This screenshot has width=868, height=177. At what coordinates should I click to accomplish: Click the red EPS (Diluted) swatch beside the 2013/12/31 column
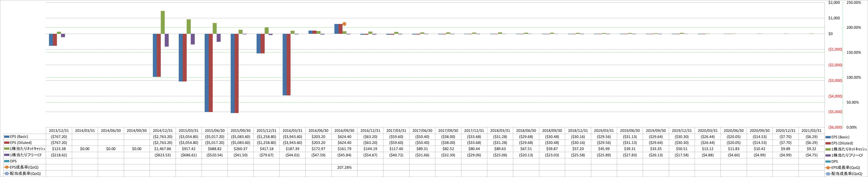tap(7, 143)
